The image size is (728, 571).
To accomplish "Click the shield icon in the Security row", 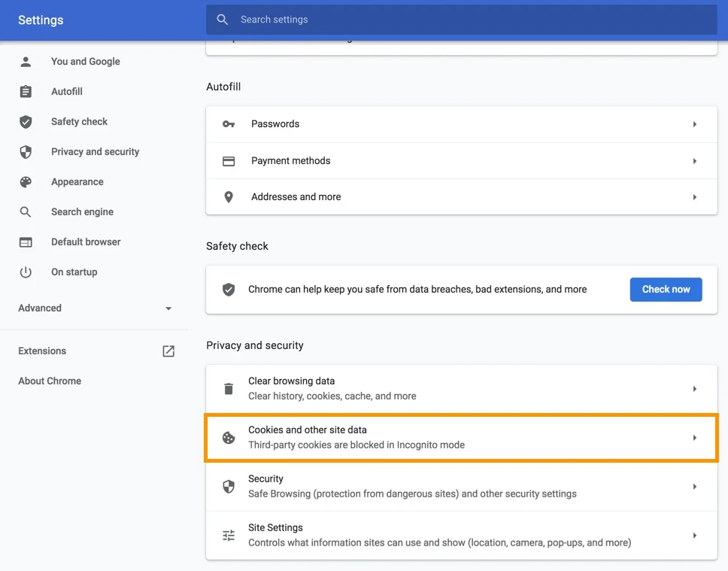I will pos(229,487).
